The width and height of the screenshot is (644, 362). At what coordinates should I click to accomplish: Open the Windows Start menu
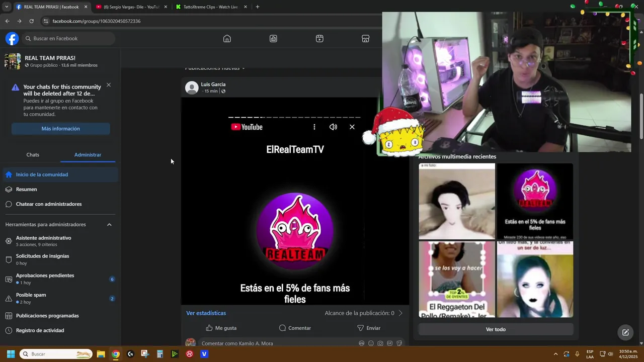[11, 354]
